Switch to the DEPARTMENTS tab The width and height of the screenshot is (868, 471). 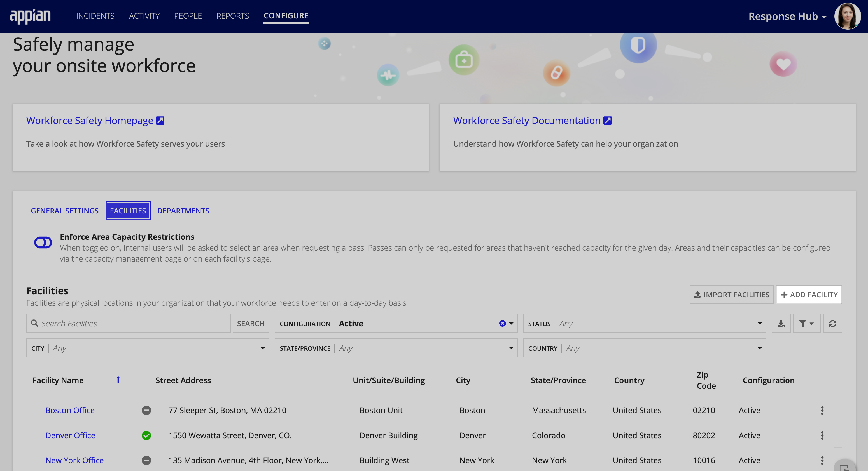[x=183, y=211]
